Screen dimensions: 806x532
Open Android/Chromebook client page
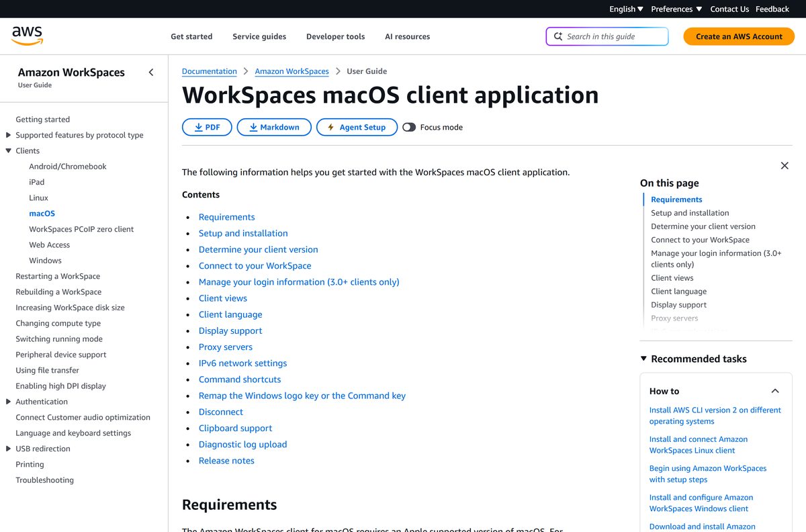68,167
